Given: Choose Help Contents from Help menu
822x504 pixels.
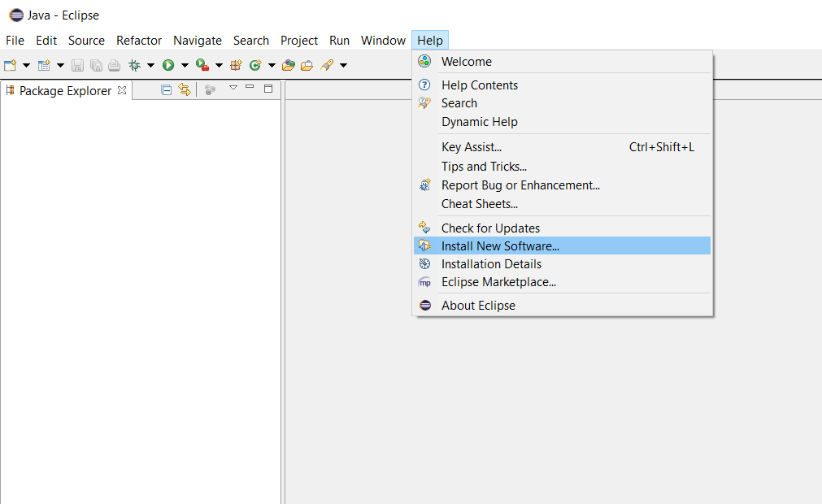Looking at the screenshot, I should tap(562, 85).
